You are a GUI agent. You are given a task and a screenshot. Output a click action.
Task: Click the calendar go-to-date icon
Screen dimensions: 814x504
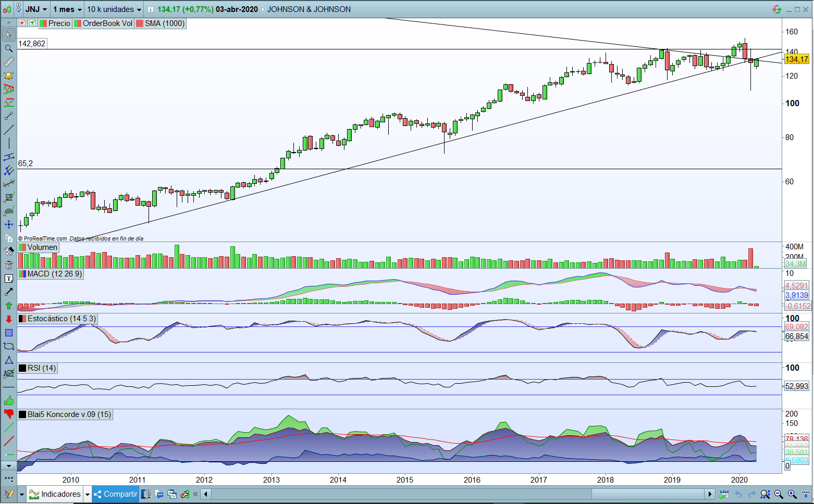(723, 494)
